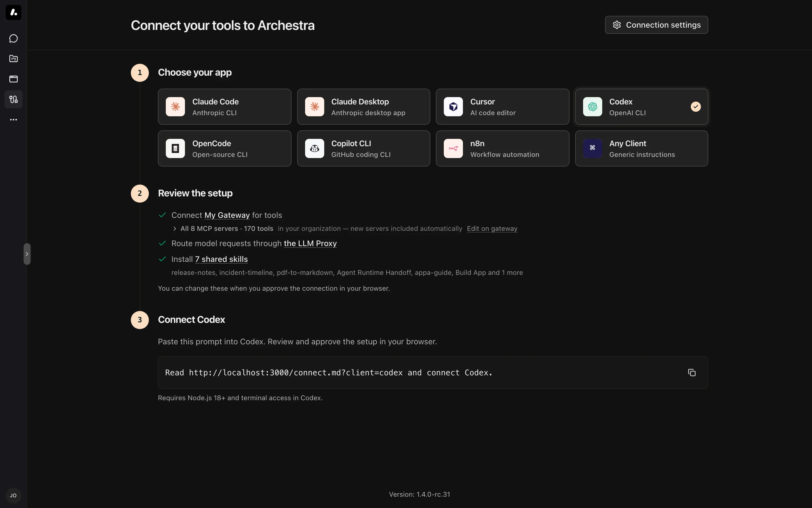Open Connection settings

click(656, 25)
